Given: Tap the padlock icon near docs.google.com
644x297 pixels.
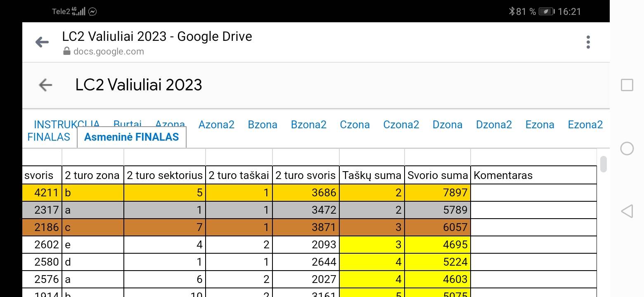Looking at the screenshot, I should [66, 52].
